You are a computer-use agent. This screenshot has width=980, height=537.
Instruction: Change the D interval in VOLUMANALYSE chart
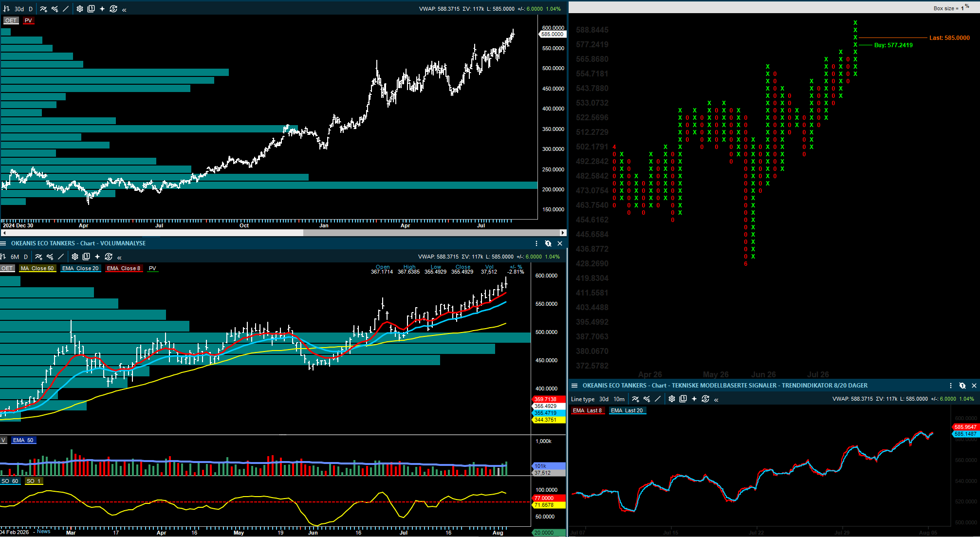[26, 257]
